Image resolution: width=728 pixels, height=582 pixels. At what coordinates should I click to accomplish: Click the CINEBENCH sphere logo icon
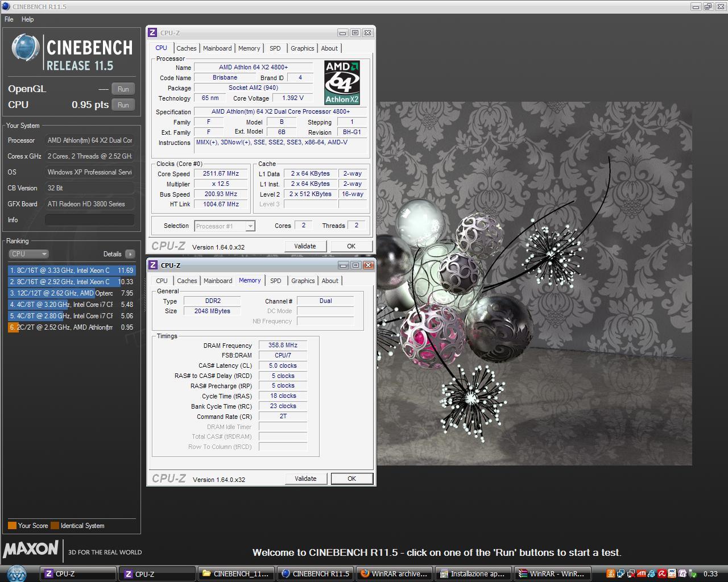point(26,48)
